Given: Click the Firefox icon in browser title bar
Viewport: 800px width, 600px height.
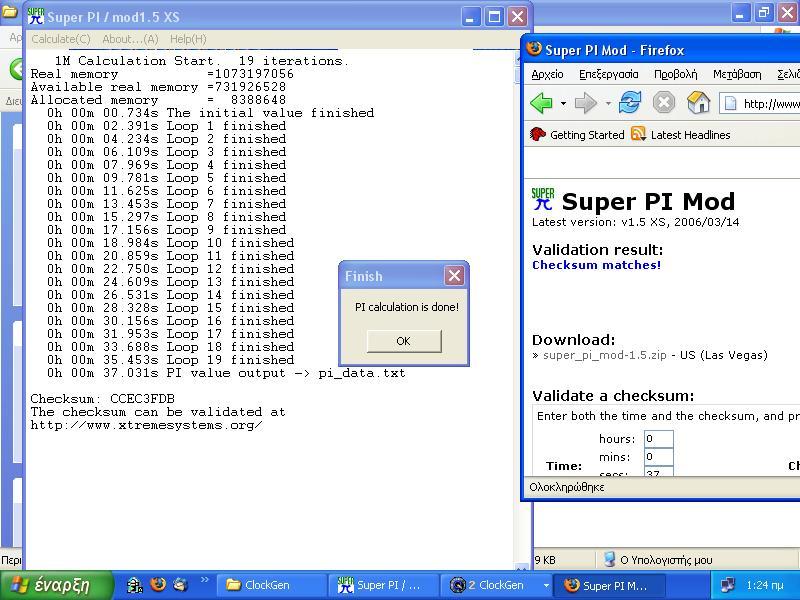Looking at the screenshot, I should click(x=534, y=49).
